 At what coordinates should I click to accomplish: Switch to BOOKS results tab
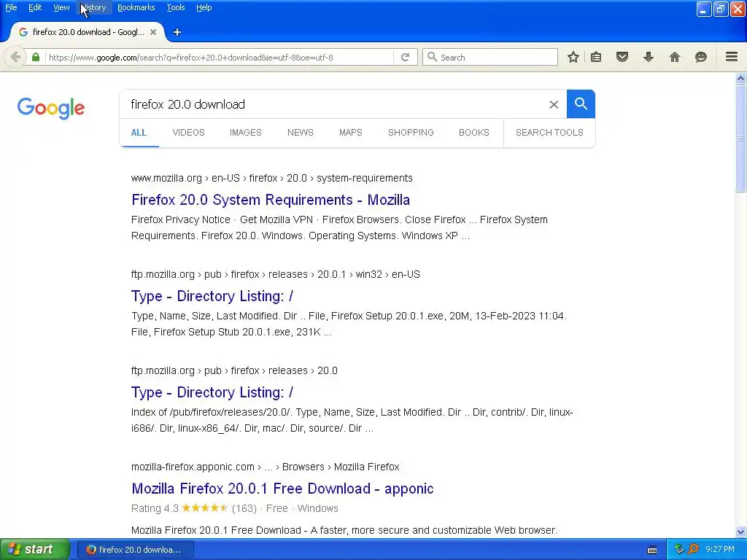click(474, 133)
